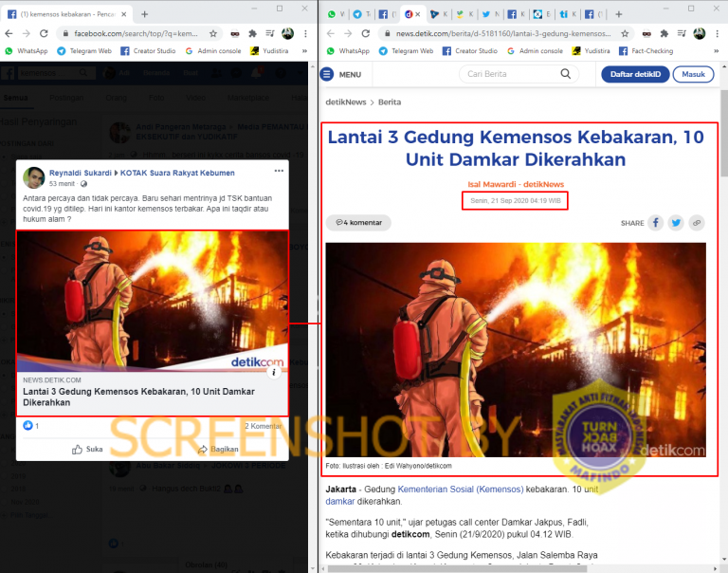728x573 pixels.
Task: Click horizontal scrollbar of detik page
Action: click(457, 569)
